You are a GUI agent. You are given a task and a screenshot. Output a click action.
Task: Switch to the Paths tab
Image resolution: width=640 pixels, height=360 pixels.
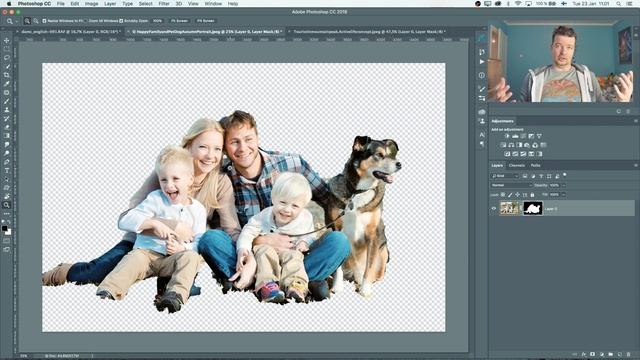point(536,165)
